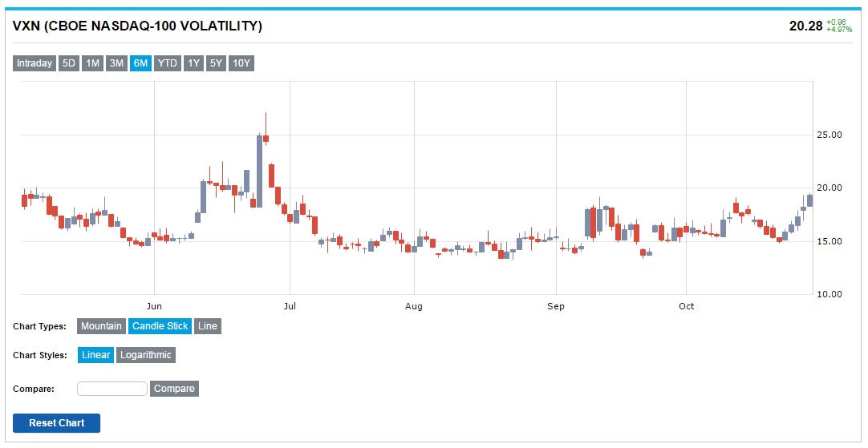Show year-to-date with YTD button
This screenshot has height=448, width=868.
[x=167, y=63]
